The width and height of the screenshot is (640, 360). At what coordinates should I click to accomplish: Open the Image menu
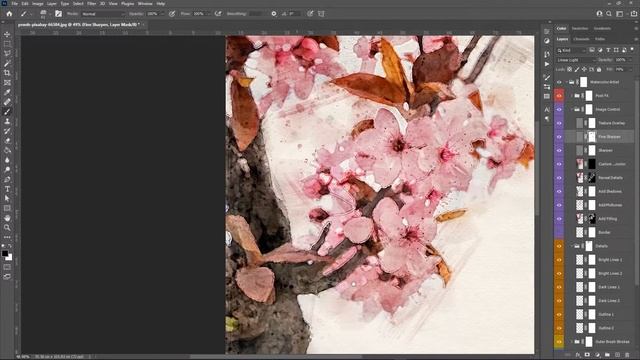click(37, 4)
